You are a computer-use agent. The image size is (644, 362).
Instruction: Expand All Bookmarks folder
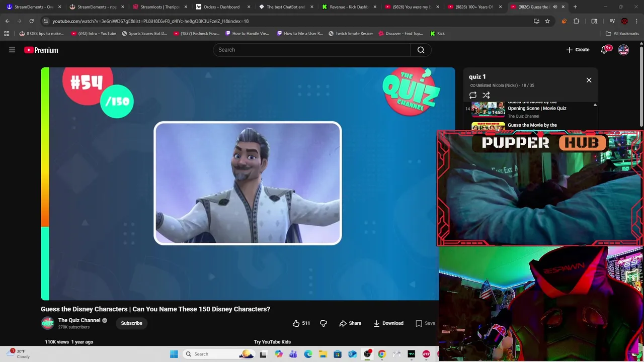pyautogui.click(x=622, y=34)
